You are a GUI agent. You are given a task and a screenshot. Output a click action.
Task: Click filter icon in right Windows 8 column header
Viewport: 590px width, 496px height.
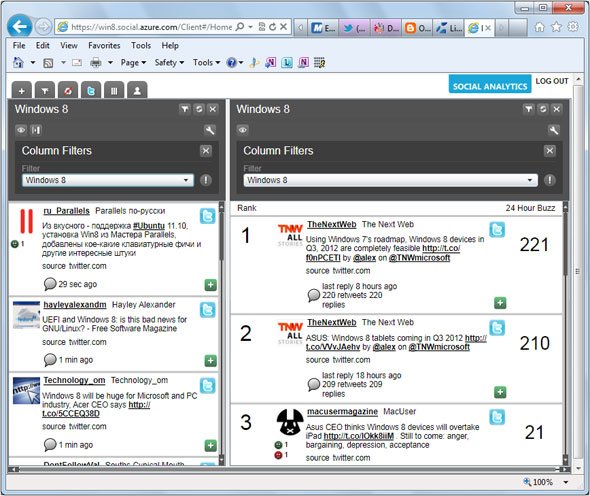point(528,109)
